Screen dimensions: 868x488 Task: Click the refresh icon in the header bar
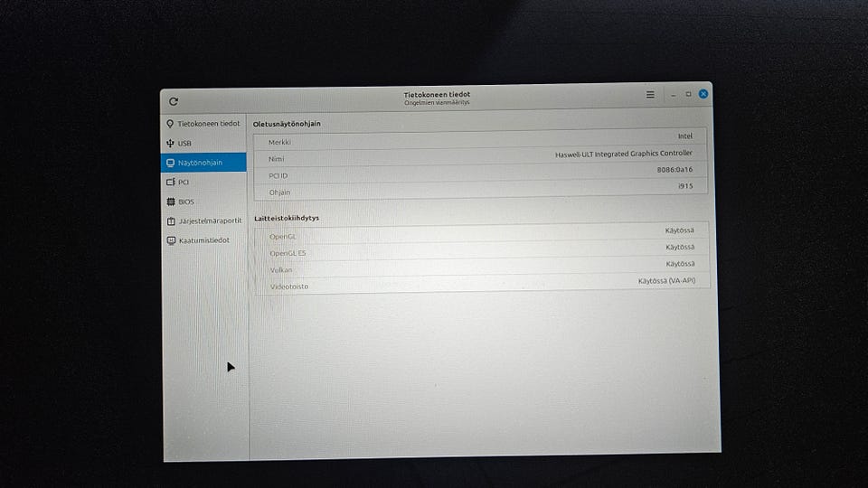(x=174, y=101)
